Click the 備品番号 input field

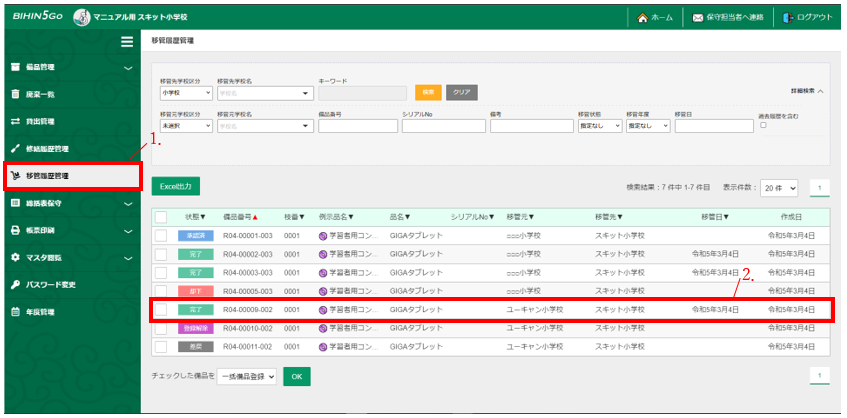356,126
